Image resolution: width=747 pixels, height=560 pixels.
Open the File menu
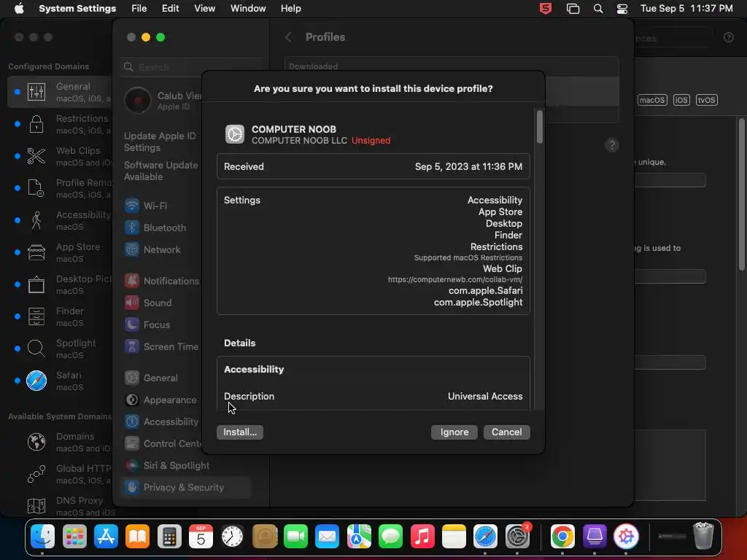139,9
